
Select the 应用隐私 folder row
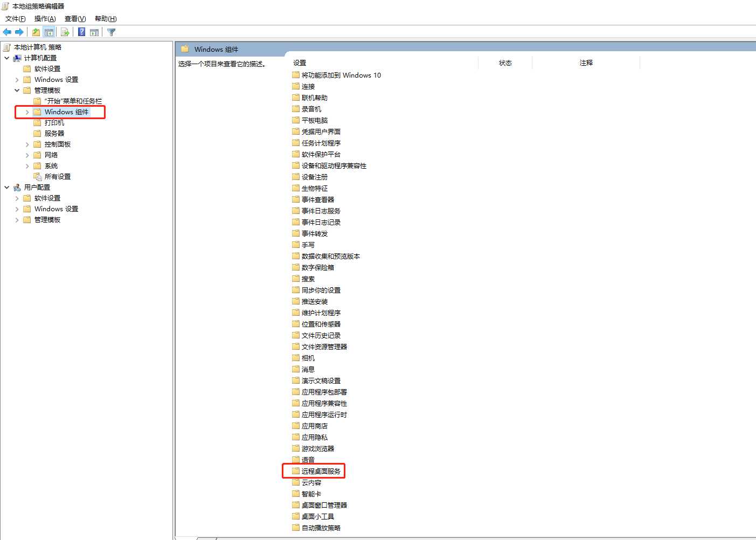pos(310,437)
